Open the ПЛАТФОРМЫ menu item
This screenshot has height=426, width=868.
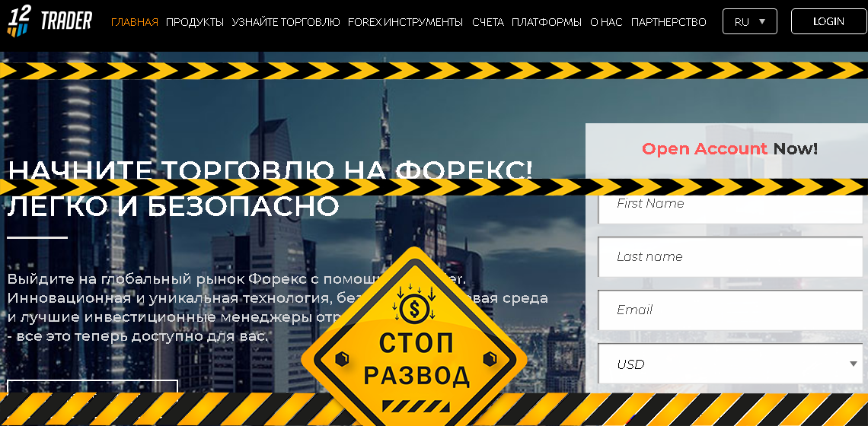[x=547, y=22]
